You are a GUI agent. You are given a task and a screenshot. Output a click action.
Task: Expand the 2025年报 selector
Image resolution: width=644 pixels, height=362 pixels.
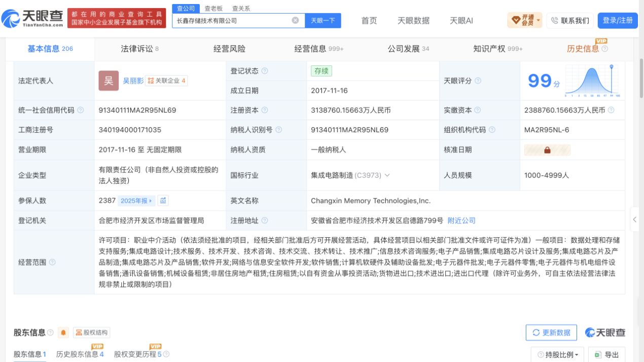[137, 201]
